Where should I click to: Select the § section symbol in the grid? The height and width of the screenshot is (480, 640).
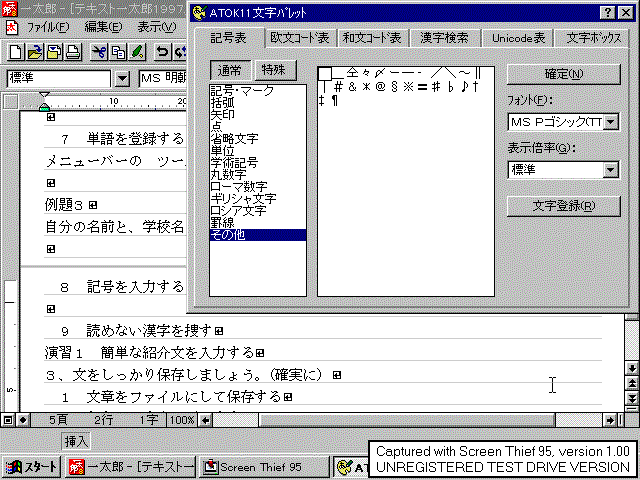(x=394, y=87)
